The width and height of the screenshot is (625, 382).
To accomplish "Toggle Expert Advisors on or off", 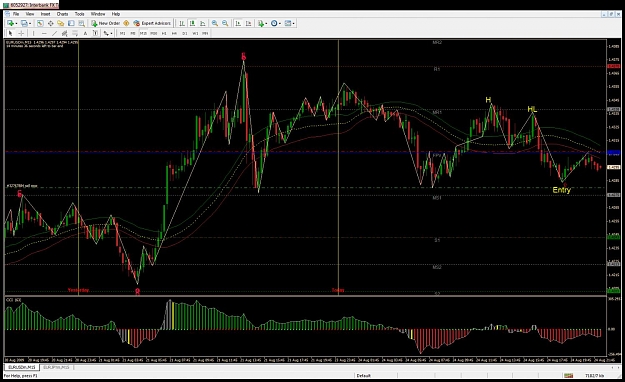I will click(x=152, y=24).
